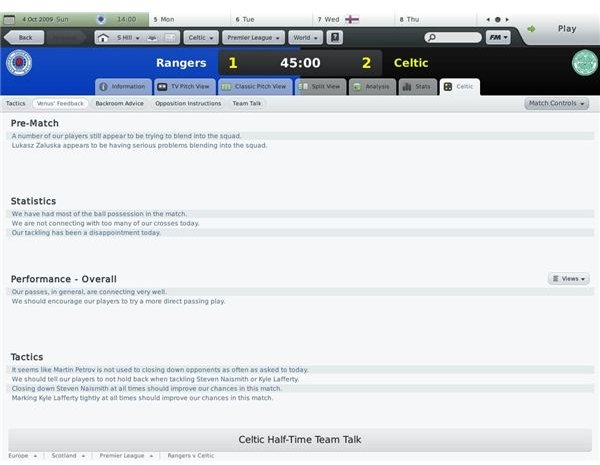The height and width of the screenshot is (465, 600).
Task: Select the Celtic match tab
Action: (x=460, y=87)
